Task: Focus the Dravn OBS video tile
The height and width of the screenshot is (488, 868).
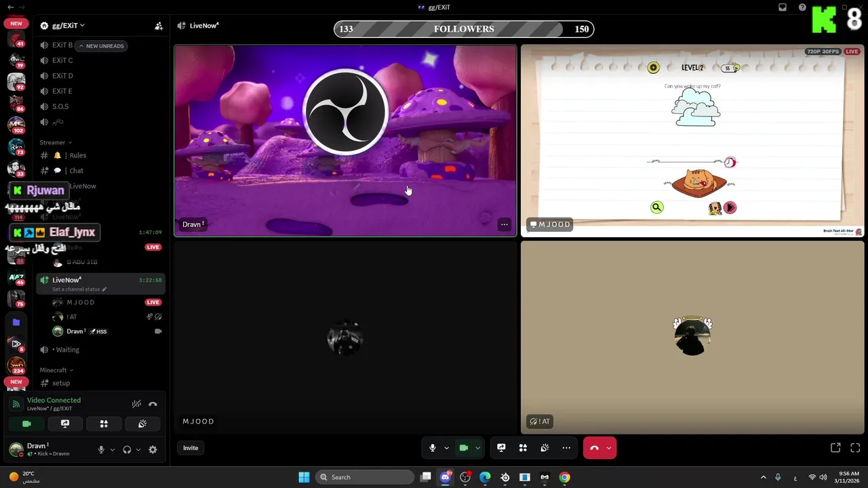Action: click(345, 141)
